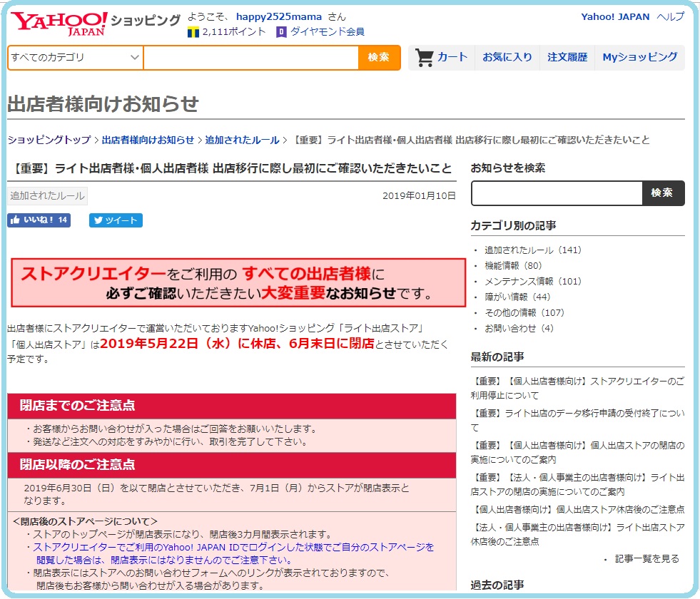Click the お知らせを検索 input field

557,193
